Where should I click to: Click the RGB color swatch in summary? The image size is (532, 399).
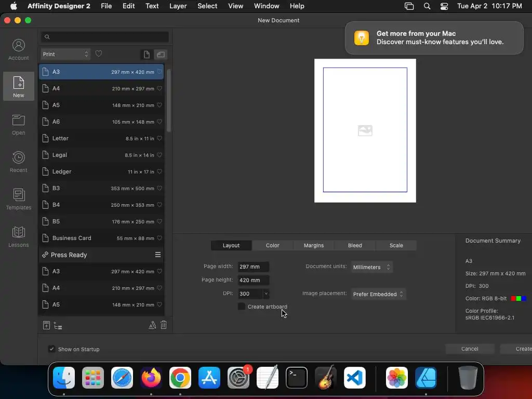pyautogui.click(x=518, y=299)
